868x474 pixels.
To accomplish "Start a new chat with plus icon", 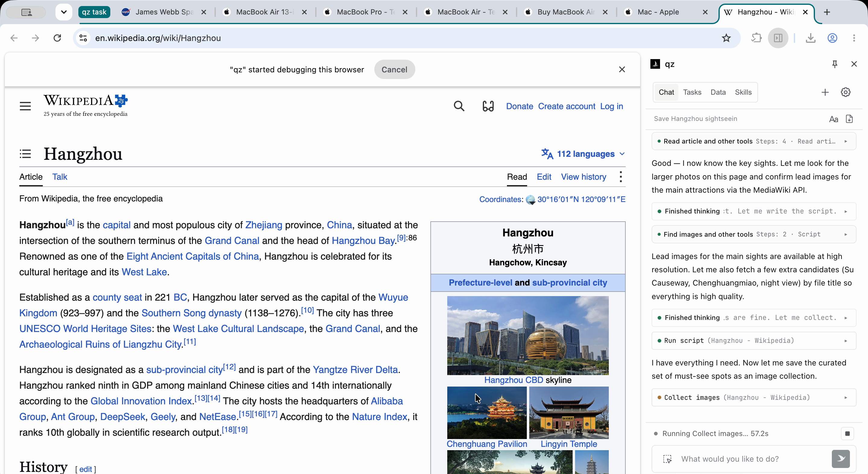I will pyautogui.click(x=825, y=92).
